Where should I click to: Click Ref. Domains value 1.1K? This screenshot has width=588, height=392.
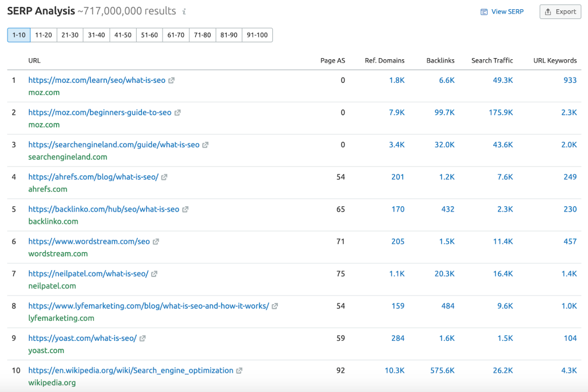(x=397, y=274)
